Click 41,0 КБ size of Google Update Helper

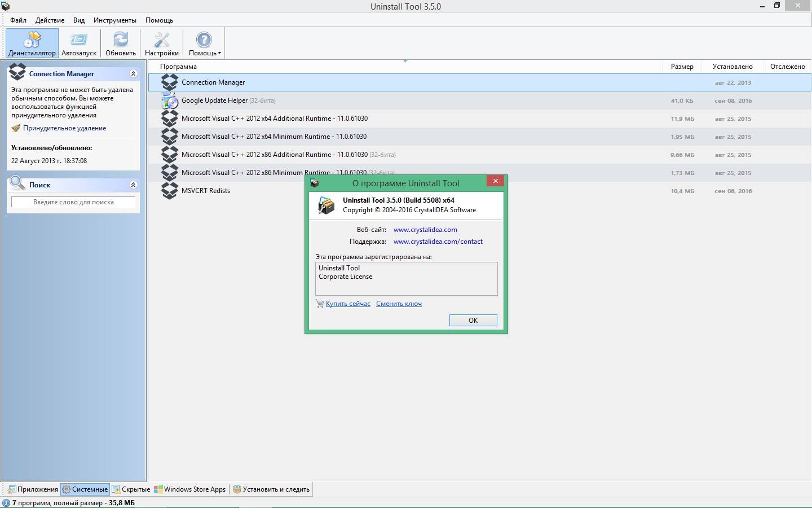click(x=682, y=100)
